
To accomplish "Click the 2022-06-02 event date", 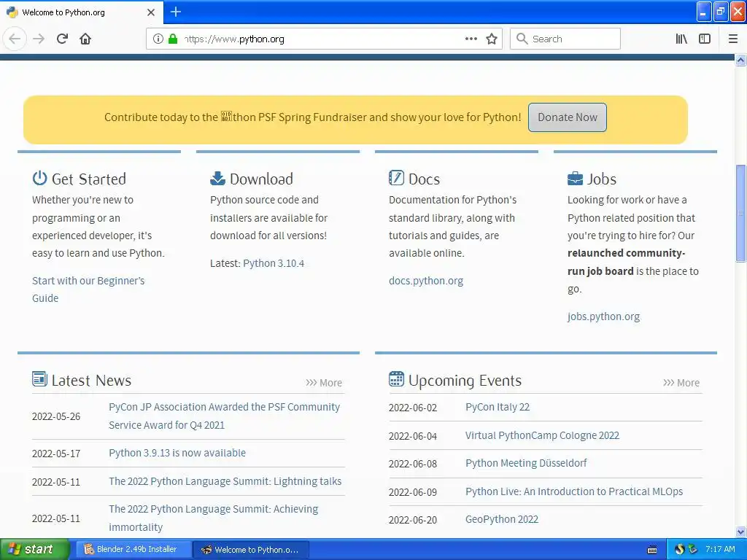I will click(413, 408).
